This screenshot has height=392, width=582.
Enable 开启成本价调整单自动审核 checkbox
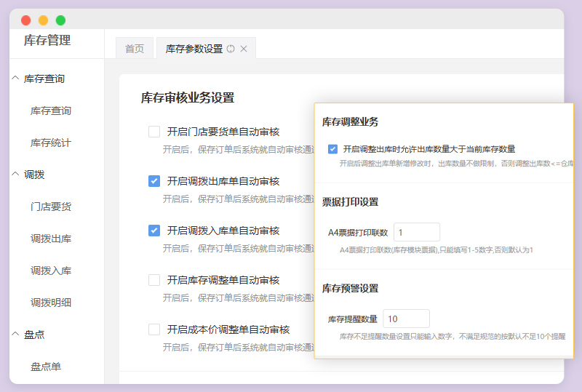pos(154,329)
